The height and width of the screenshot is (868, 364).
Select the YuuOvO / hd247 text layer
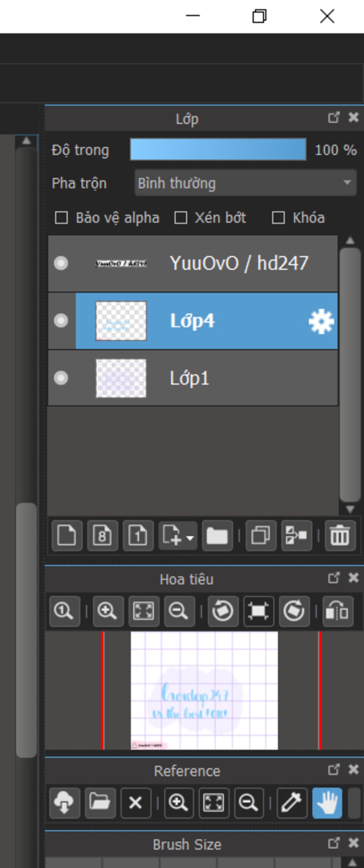pyautogui.click(x=238, y=263)
